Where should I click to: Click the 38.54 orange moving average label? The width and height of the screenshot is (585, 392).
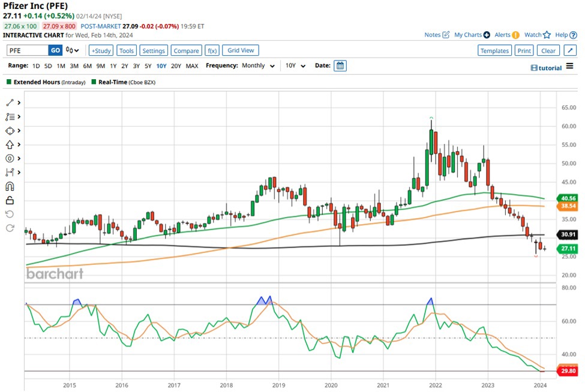[x=567, y=206]
